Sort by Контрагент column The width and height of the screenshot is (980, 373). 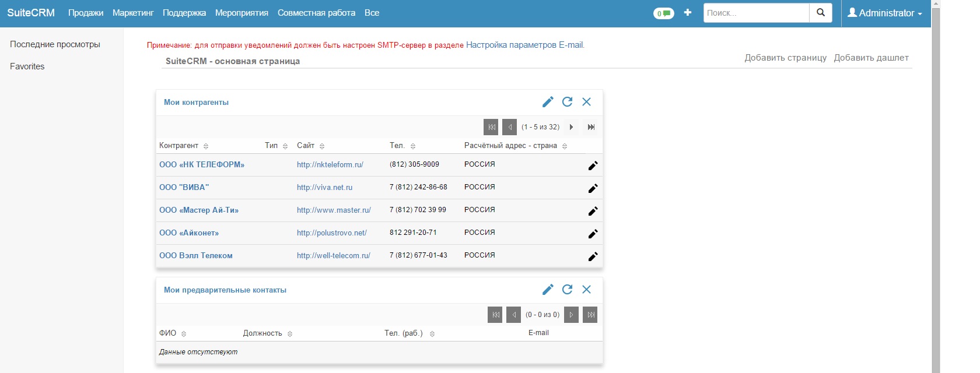click(x=206, y=146)
